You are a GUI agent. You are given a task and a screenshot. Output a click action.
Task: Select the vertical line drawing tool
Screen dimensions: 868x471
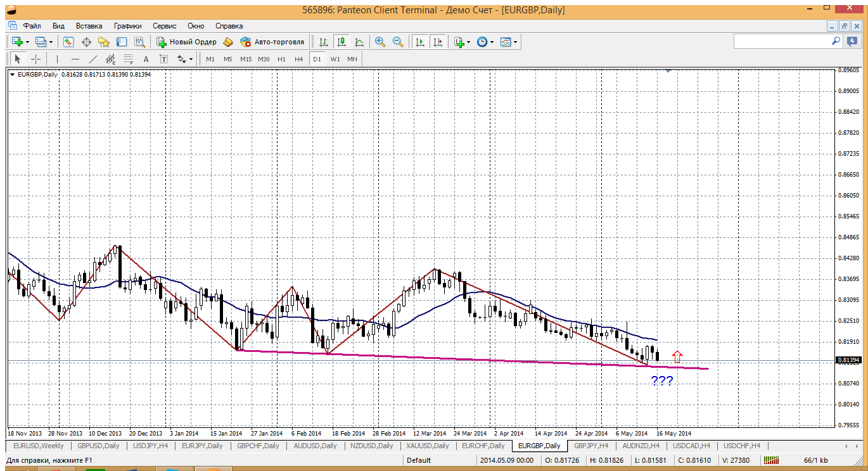(57, 59)
